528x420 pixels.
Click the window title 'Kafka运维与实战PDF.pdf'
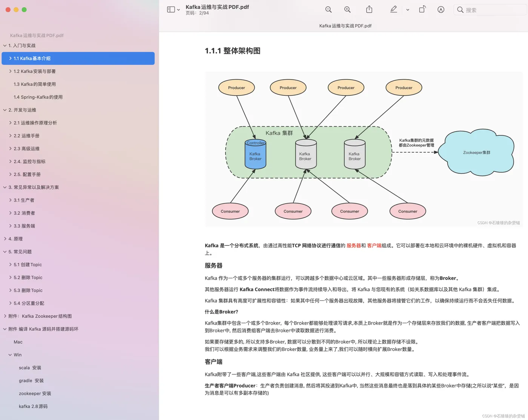[217, 7]
